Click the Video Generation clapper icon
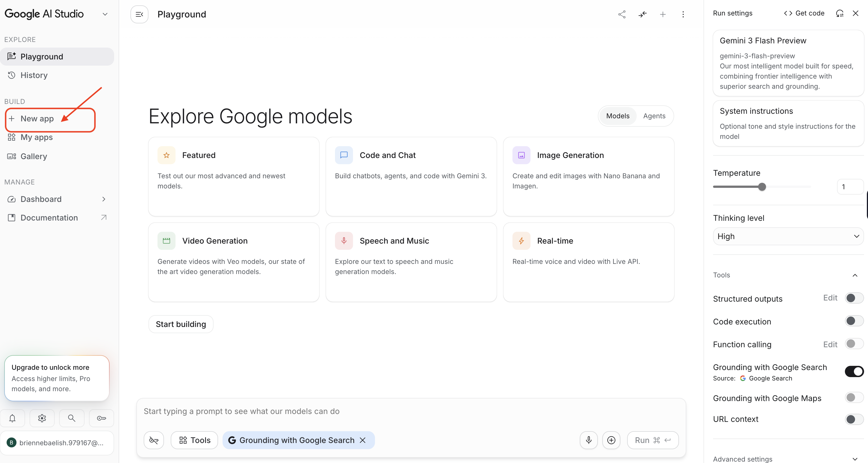 click(x=167, y=241)
